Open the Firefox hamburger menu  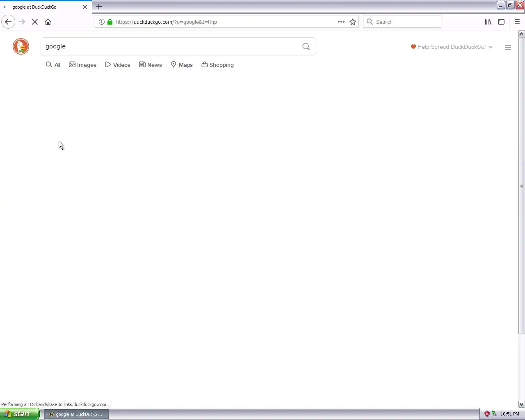click(517, 22)
